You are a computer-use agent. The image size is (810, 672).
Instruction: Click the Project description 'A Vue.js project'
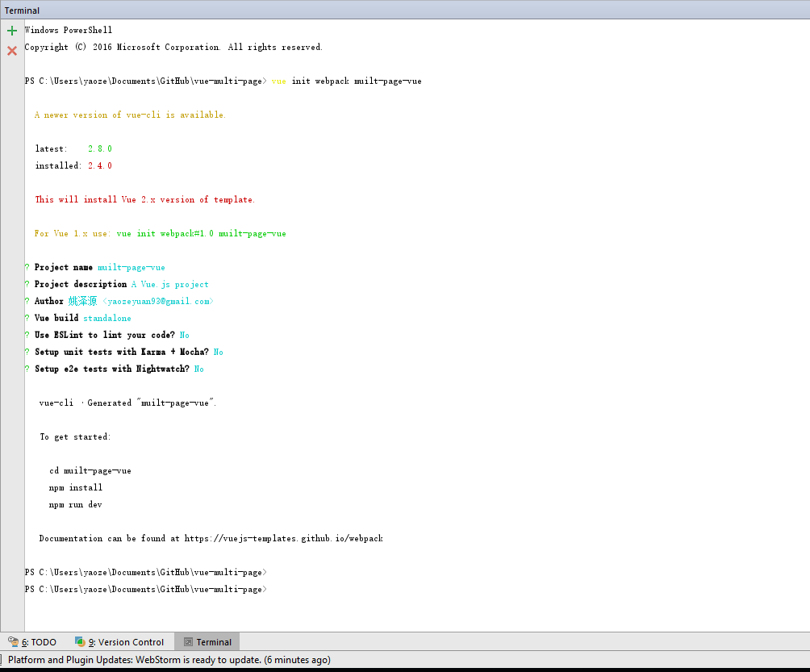(x=170, y=284)
